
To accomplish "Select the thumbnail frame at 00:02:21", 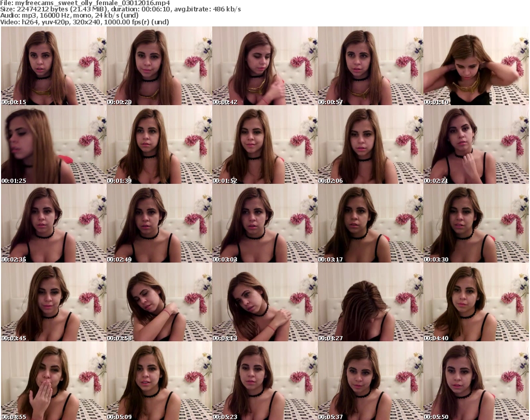I will click(x=476, y=144).
